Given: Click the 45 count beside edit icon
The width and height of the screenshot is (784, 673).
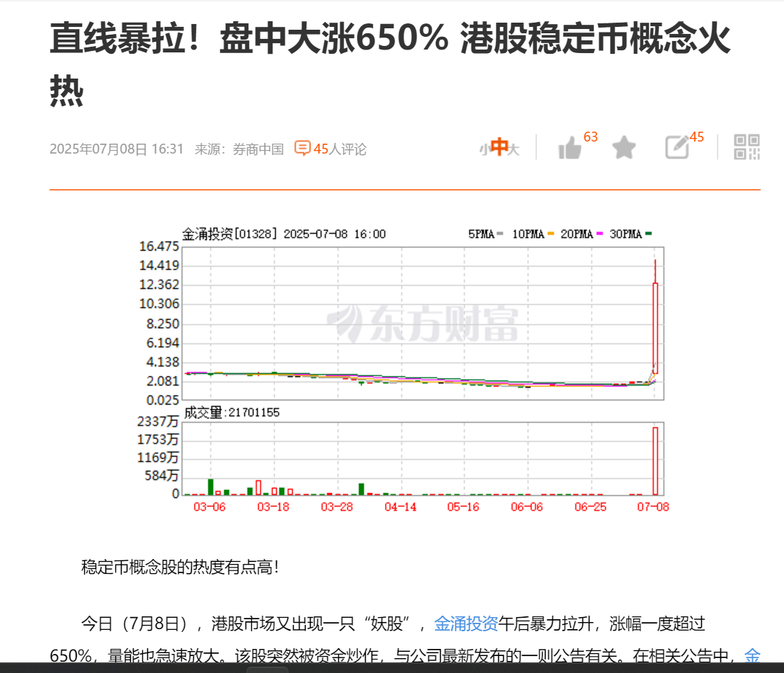Looking at the screenshot, I should pyautogui.click(x=697, y=137).
